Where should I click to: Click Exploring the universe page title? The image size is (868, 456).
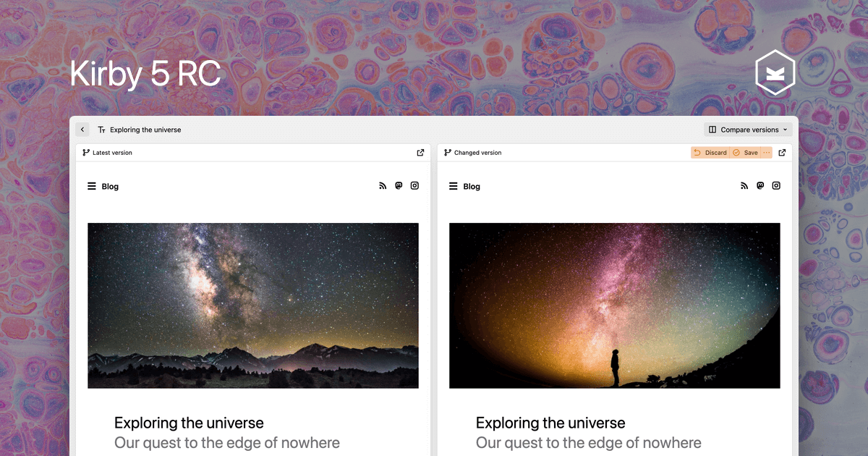[x=145, y=130]
